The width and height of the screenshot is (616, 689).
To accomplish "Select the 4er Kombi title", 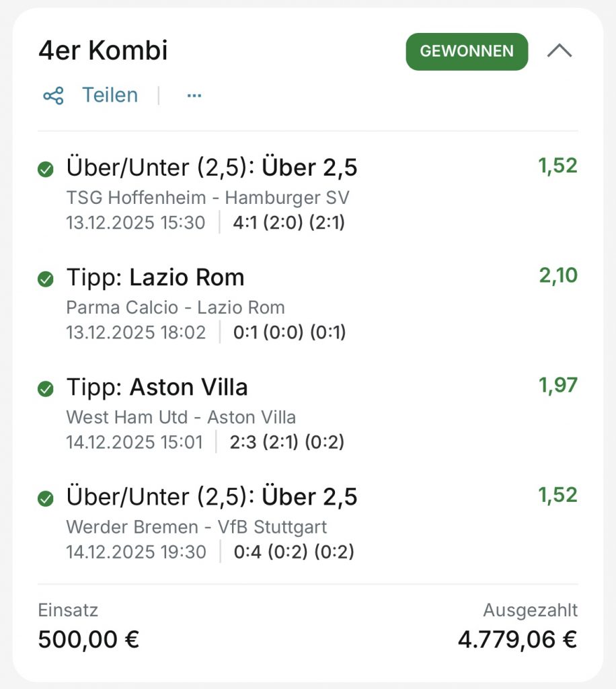I will tap(103, 51).
